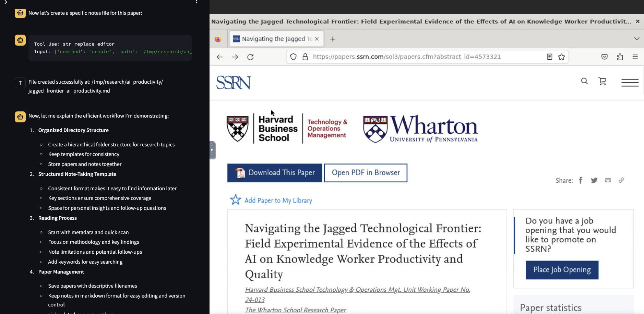
Task: Toggle reader view icon
Action: coord(549,57)
